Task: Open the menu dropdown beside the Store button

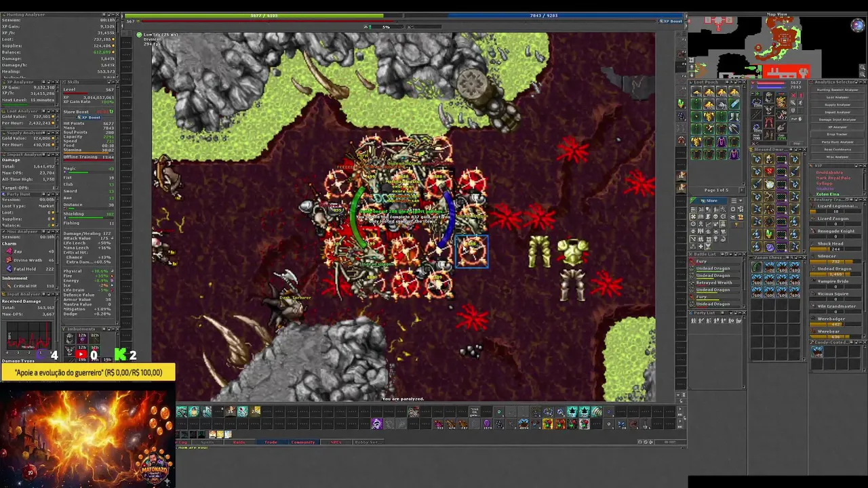Action: 737,201
